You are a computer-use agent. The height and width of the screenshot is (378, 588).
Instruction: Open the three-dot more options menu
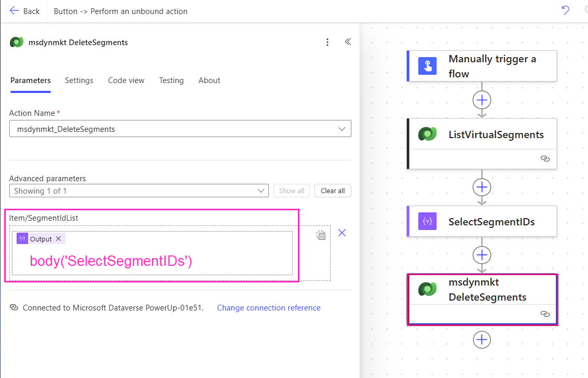[327, 42]
